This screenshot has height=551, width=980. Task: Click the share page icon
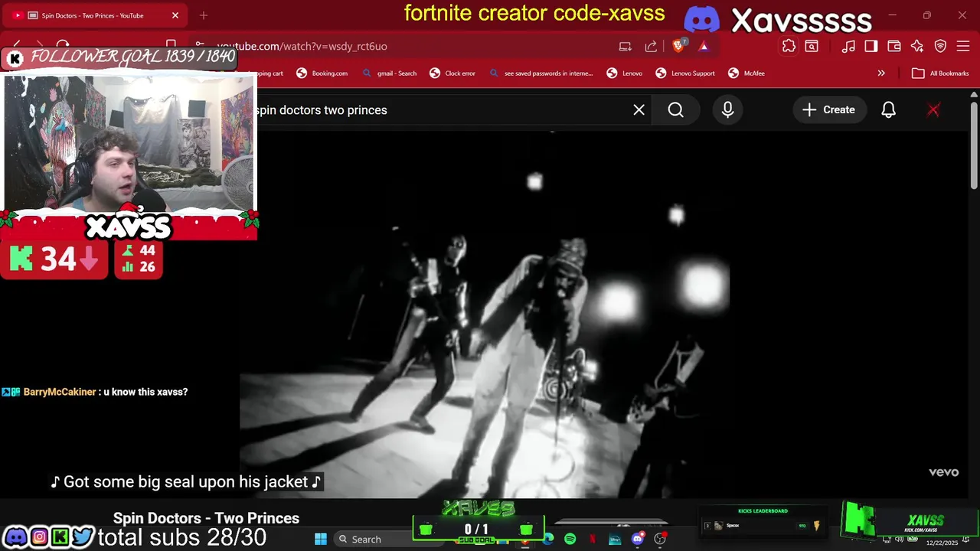(x=651, y=47)
